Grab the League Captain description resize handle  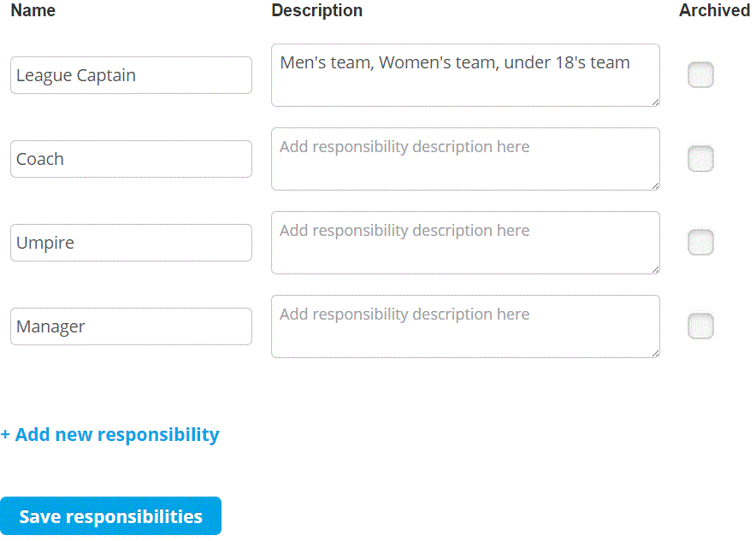click(655, 102)
